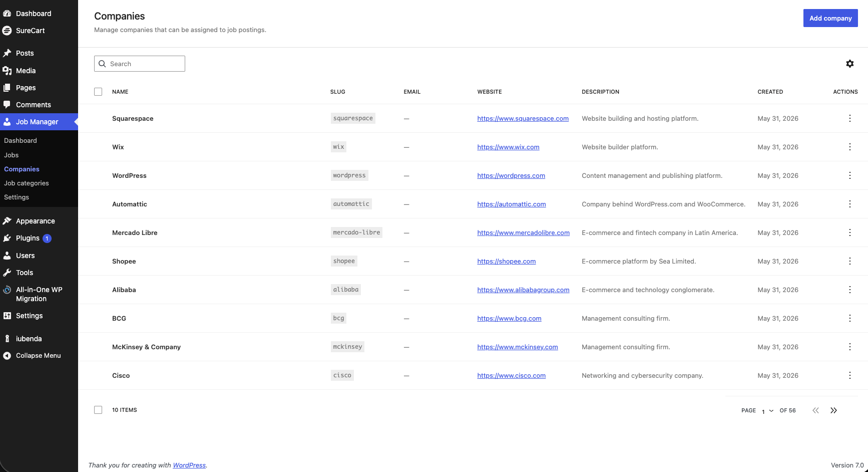Screen dimensions: 868x472
Task: Click the Tools wrench icon
Action: point(7,273)
